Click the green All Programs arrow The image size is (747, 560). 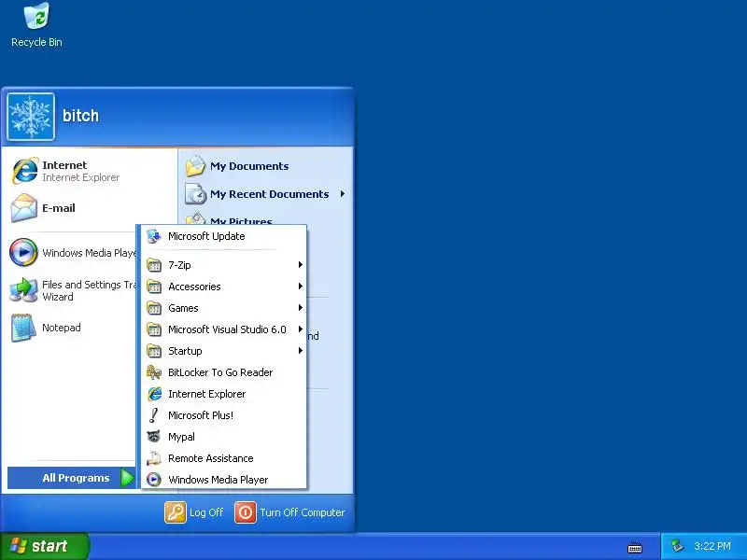click(x=127, y=478)
